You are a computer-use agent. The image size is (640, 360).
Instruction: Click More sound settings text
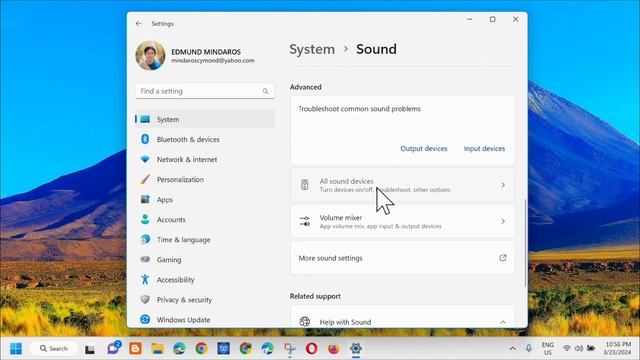click(x=330, y=258)
